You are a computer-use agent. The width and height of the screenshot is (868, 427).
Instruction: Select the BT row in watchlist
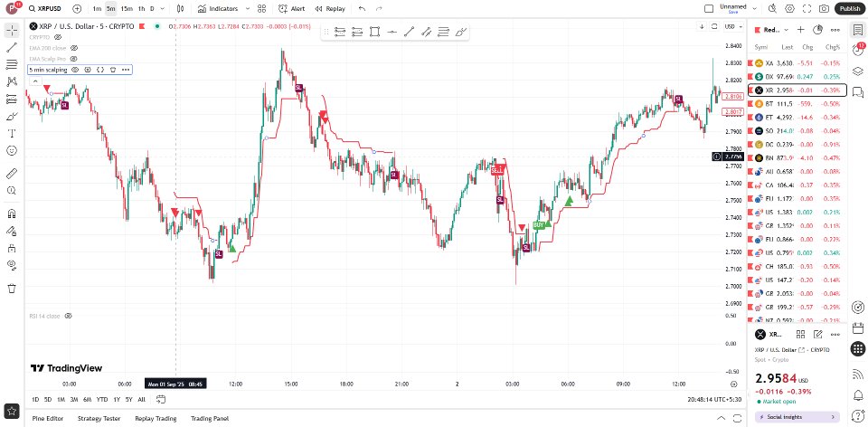pos(797,103)
